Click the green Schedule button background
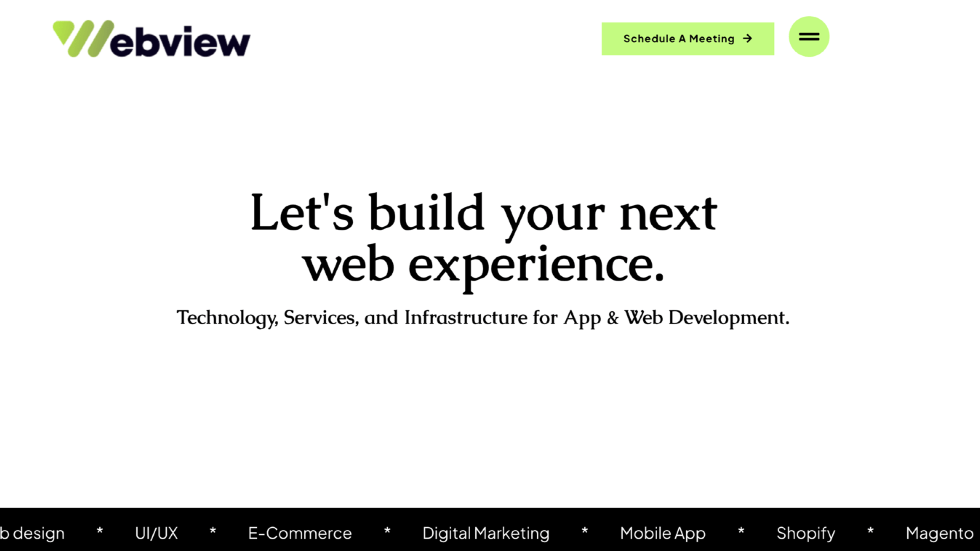The width and height of the screenshot is (980, 551). (x=687, y=39)
